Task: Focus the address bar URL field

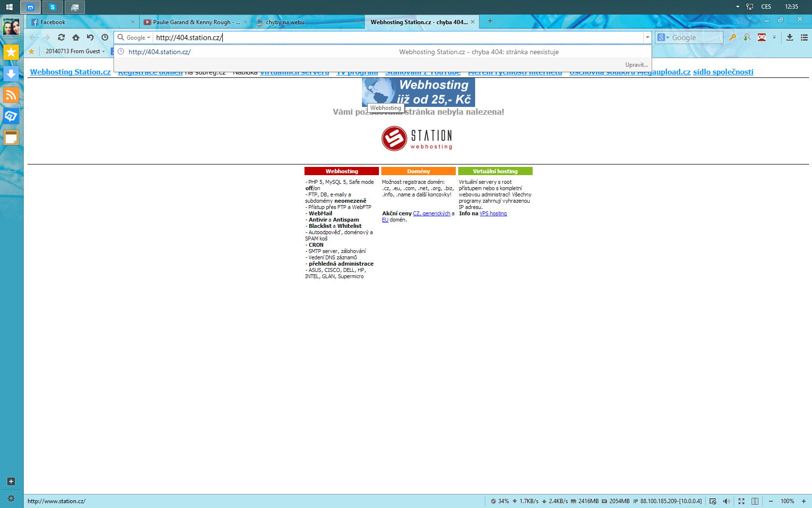Action: tap(399, 37)
